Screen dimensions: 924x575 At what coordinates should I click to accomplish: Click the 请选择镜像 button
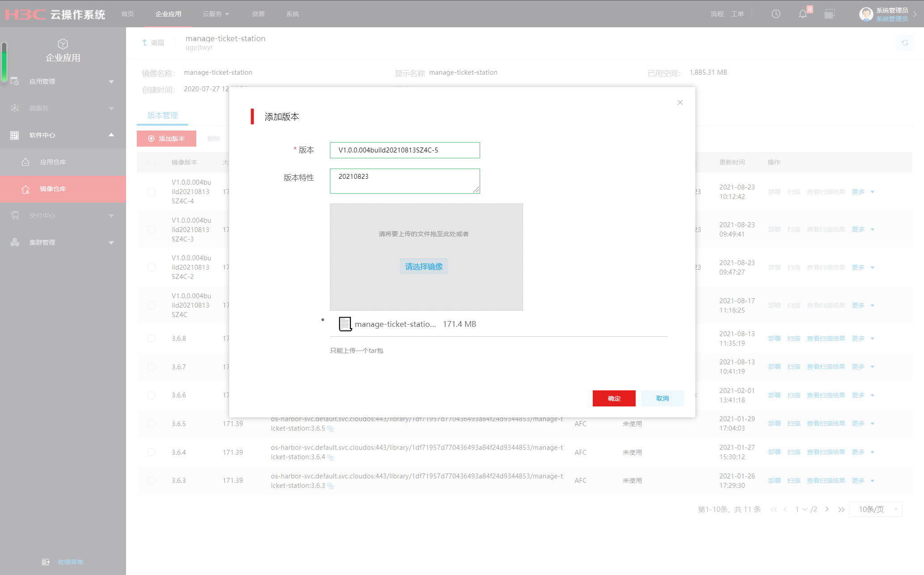click(x=424, y=266)
